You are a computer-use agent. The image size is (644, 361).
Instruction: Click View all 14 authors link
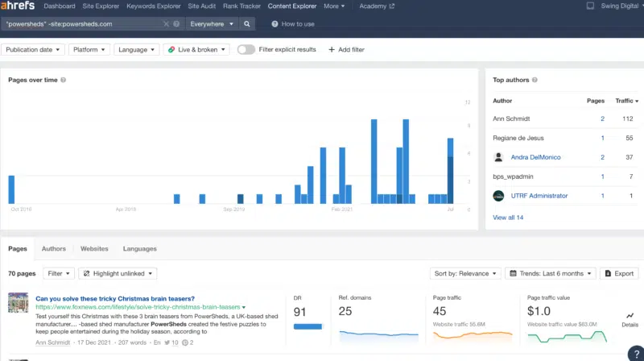pyautogui.click(x=508, y=218)
